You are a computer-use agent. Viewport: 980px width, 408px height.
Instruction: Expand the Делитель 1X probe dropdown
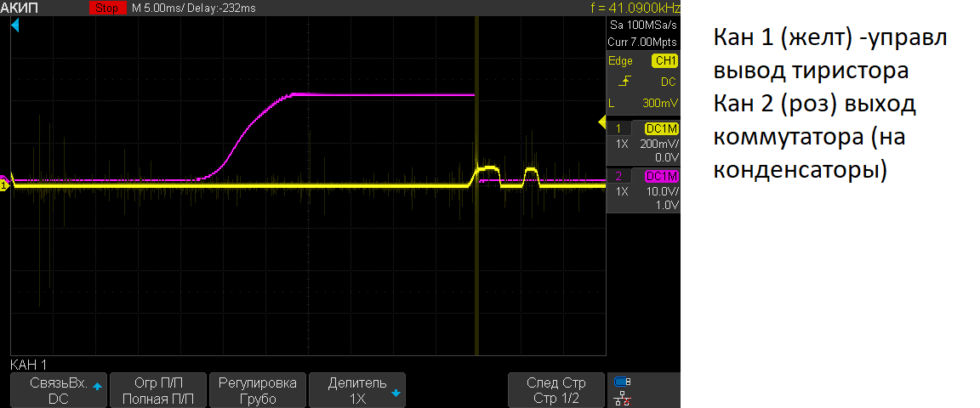[x=357, y=390]
